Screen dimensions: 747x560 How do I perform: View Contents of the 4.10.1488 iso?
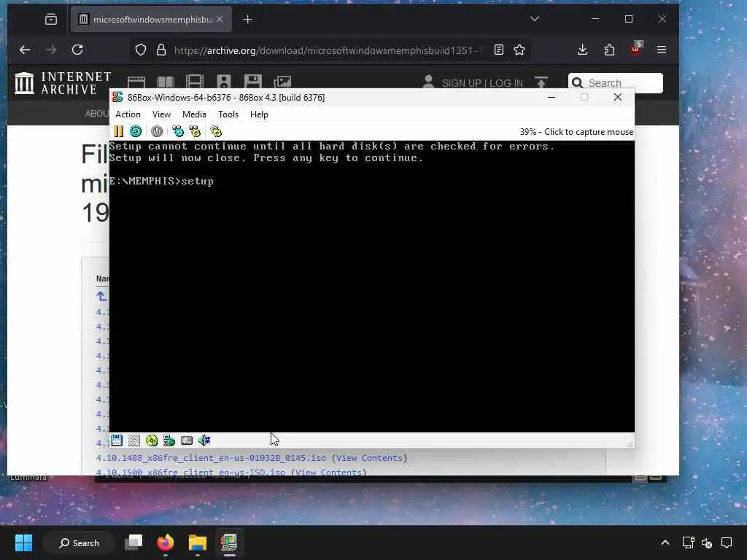pos(368,458)
